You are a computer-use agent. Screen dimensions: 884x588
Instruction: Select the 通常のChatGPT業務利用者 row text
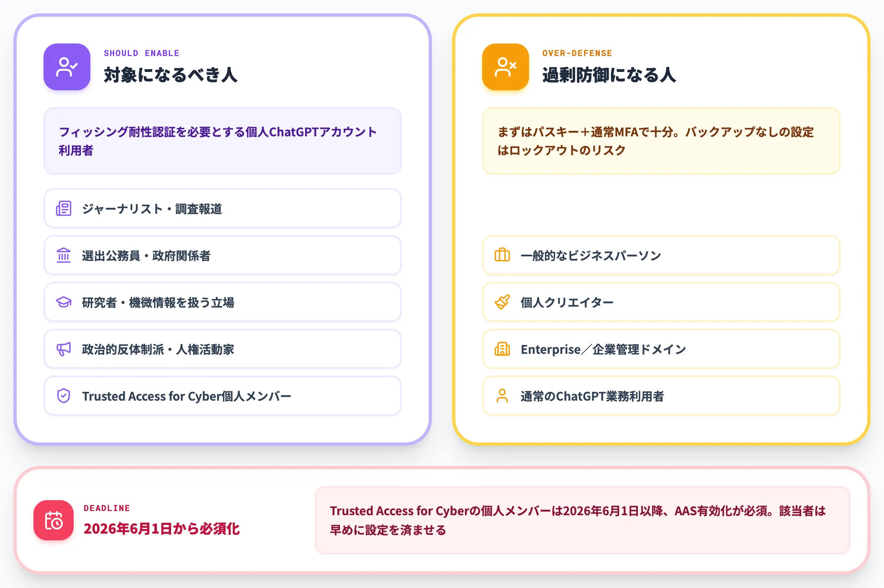pos(592,396)
